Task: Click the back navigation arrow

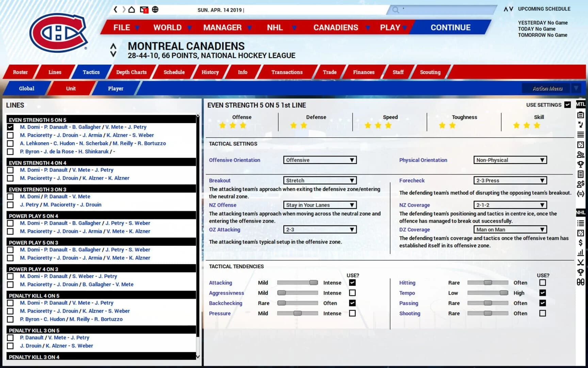Action: [x=115, y=10]
